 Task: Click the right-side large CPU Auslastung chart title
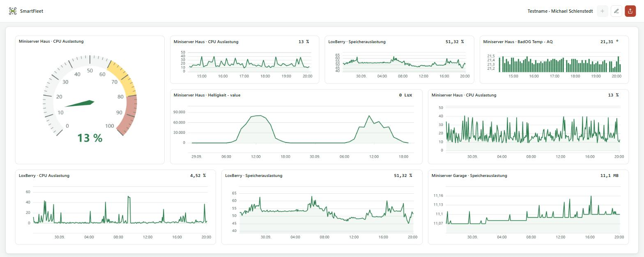(464, 95)
